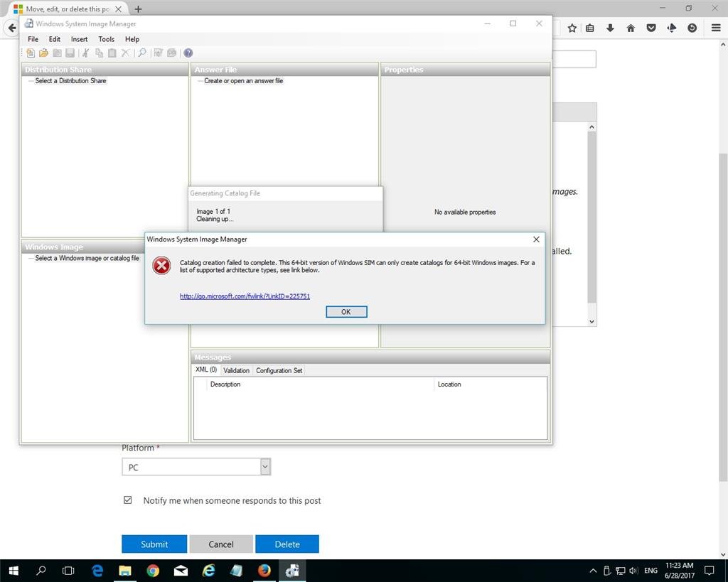This screenshot has width=728, height=582.
Task: Open the browser downloads arrow icon
Action: (610, 28)
